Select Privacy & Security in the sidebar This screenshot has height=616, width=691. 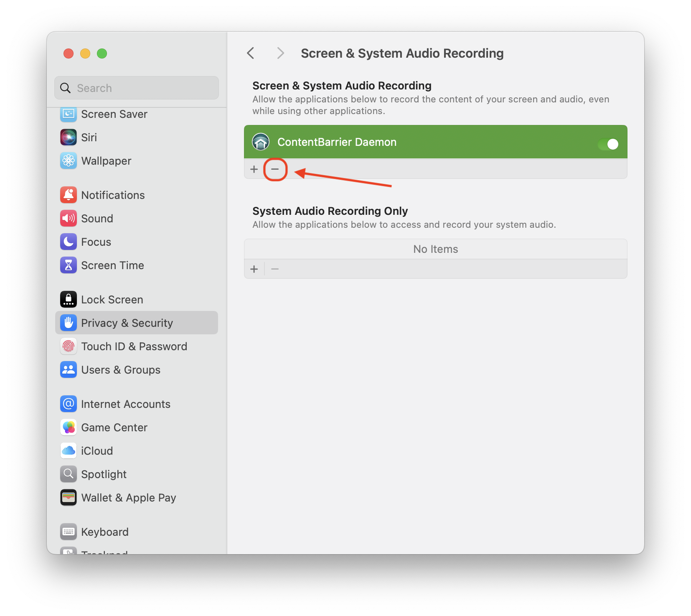pos(127,323)
